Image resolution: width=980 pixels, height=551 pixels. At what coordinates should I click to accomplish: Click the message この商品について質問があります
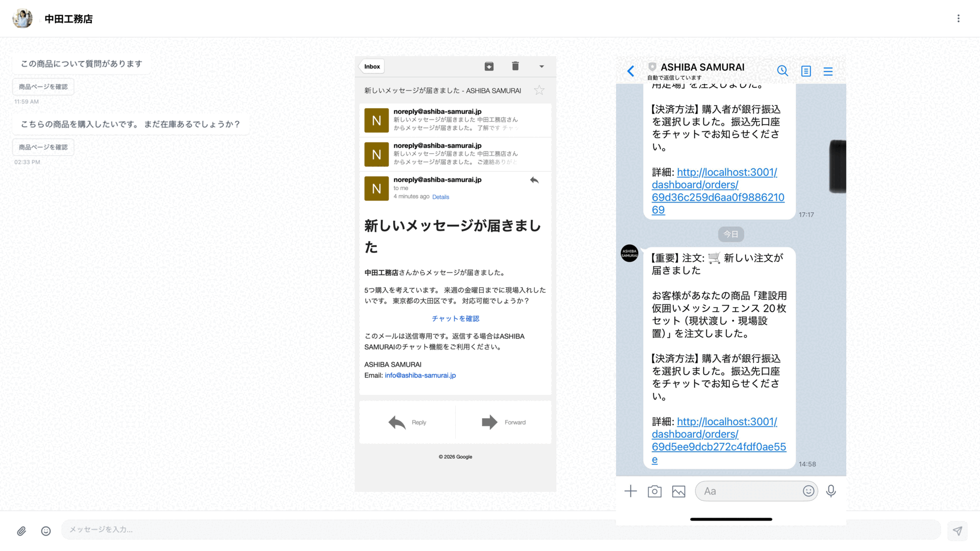[81, 64]
